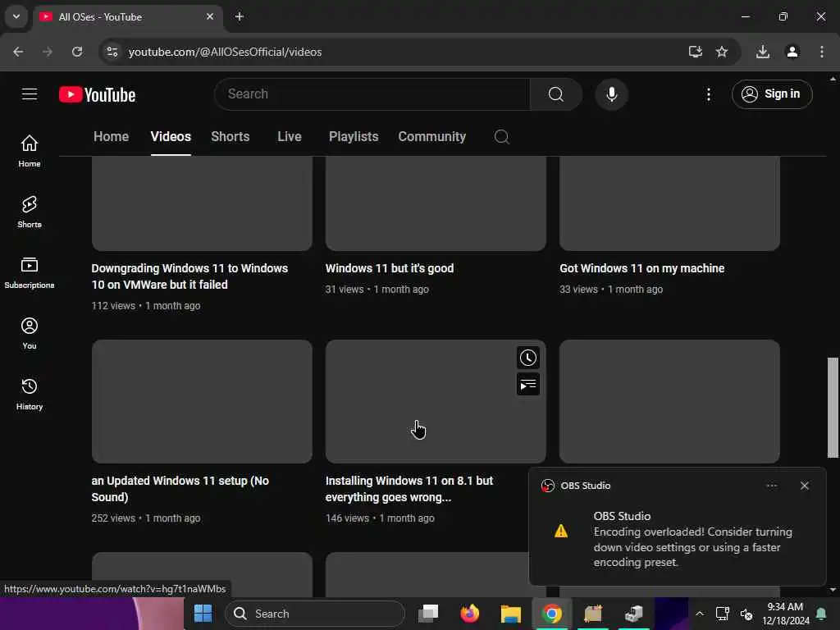Viewport: 840px width, 630px height.
Task: Open a new browser tab
Action: point(240,17)
